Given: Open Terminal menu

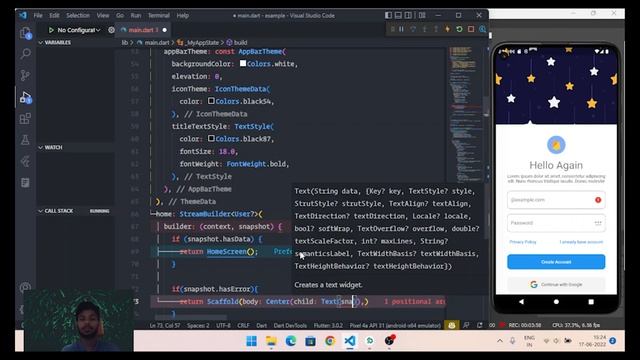Looking at the screenshot, I should (159, 16).
